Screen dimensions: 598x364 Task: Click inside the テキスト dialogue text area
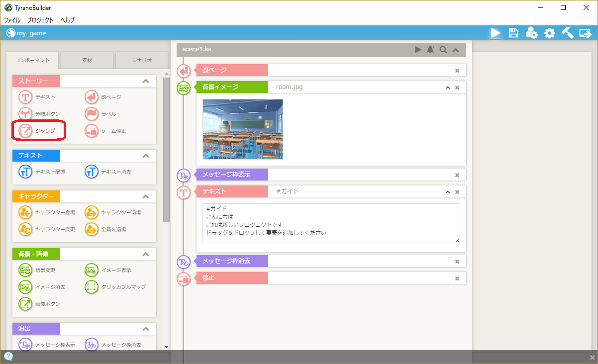tap(331, 223)
